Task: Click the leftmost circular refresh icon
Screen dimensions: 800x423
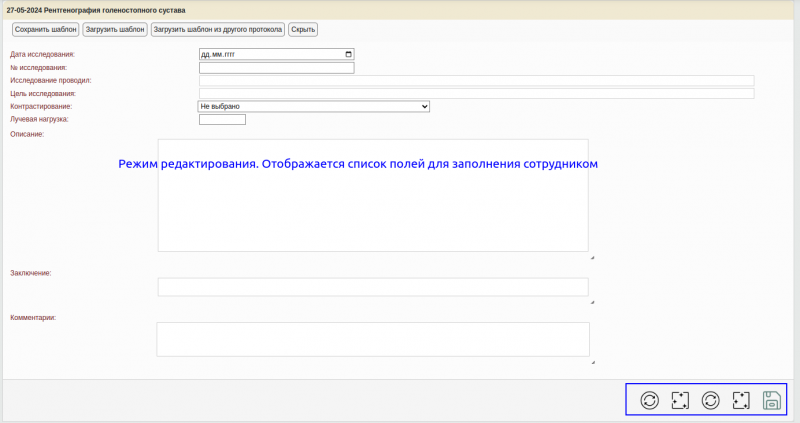Action: click(649, 400)
